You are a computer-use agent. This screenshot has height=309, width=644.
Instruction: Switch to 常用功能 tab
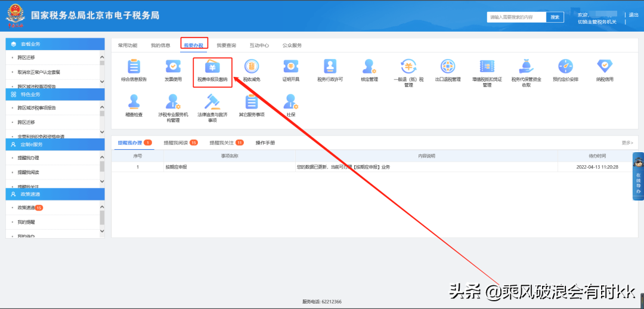point(128,45)
